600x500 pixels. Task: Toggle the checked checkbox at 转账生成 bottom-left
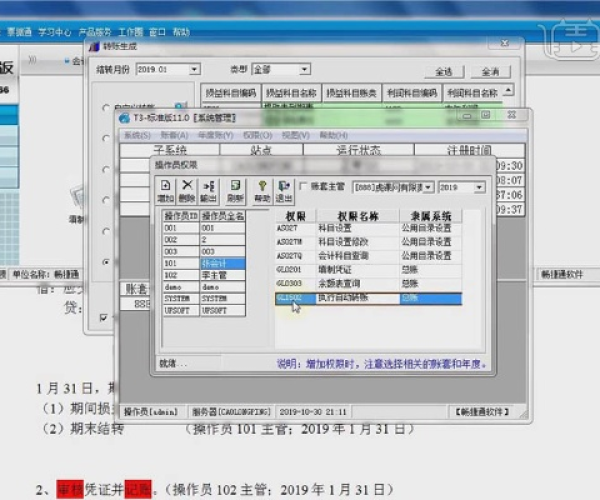pos(103,318)
